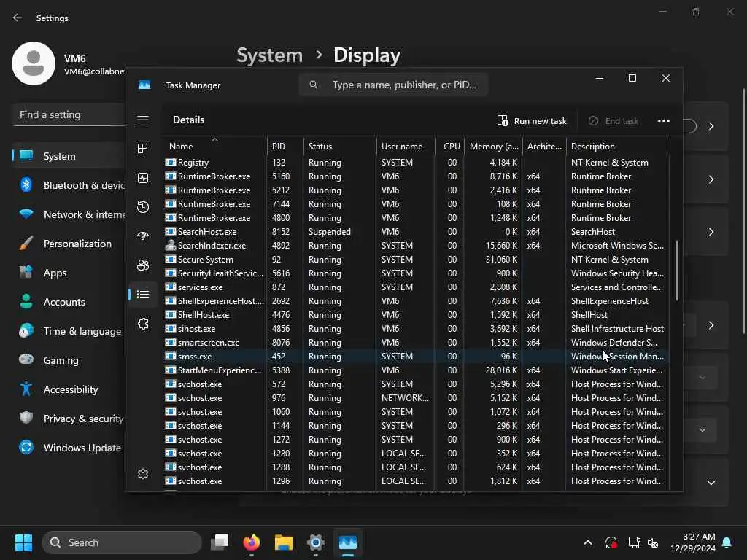Open Windows Update in Settings
This screenshot has width=747, height=560.
(x=69, y=448)
